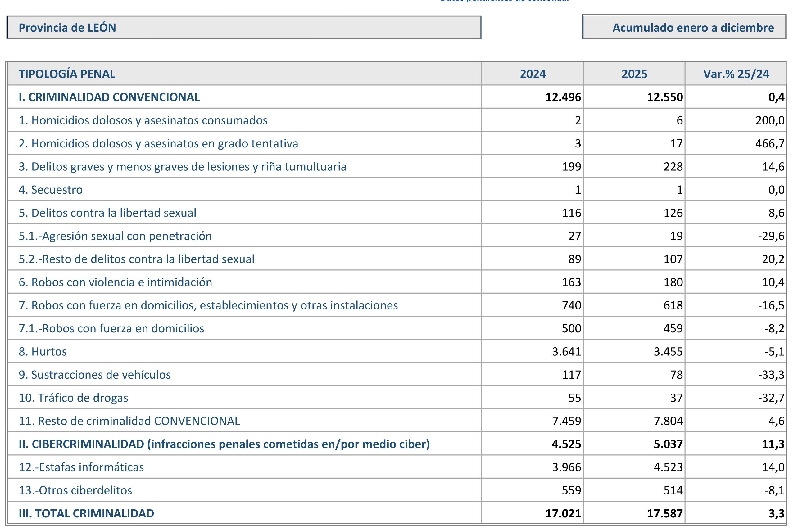Select Robos con violencia e intimidación label
The height and width of the screenshot is (532, 798).
pyautogui.click(x=116, y=282)
